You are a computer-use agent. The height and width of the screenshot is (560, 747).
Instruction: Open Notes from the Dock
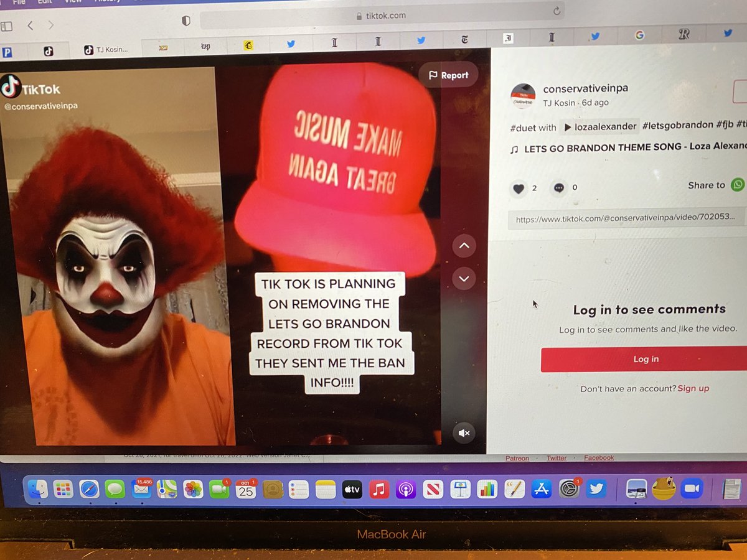coord(325,490)
